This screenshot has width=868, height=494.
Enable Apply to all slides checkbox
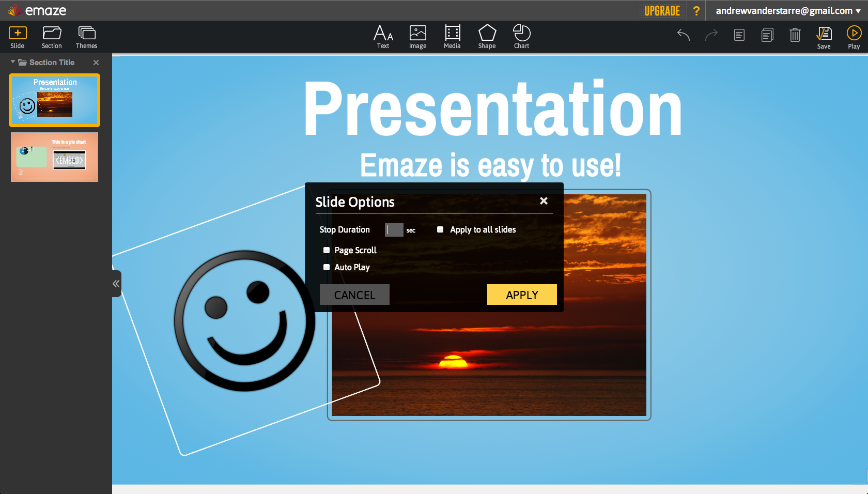point(440,229)
